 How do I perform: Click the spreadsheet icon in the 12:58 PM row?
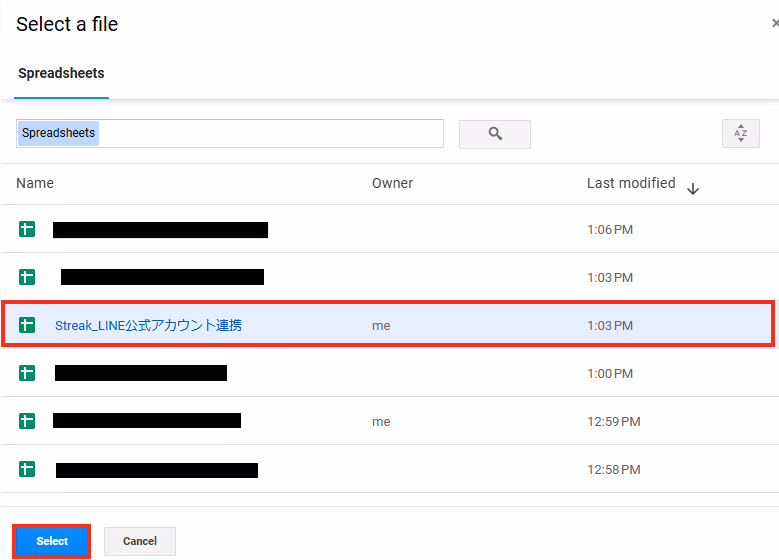click(x=27, y=469)
